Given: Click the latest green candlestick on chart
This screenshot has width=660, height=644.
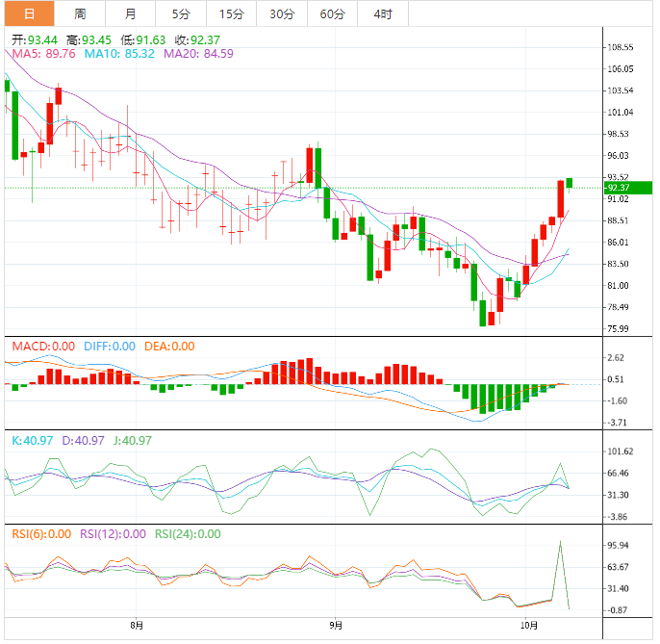Looking at the screenshot, I should point(570,183).
